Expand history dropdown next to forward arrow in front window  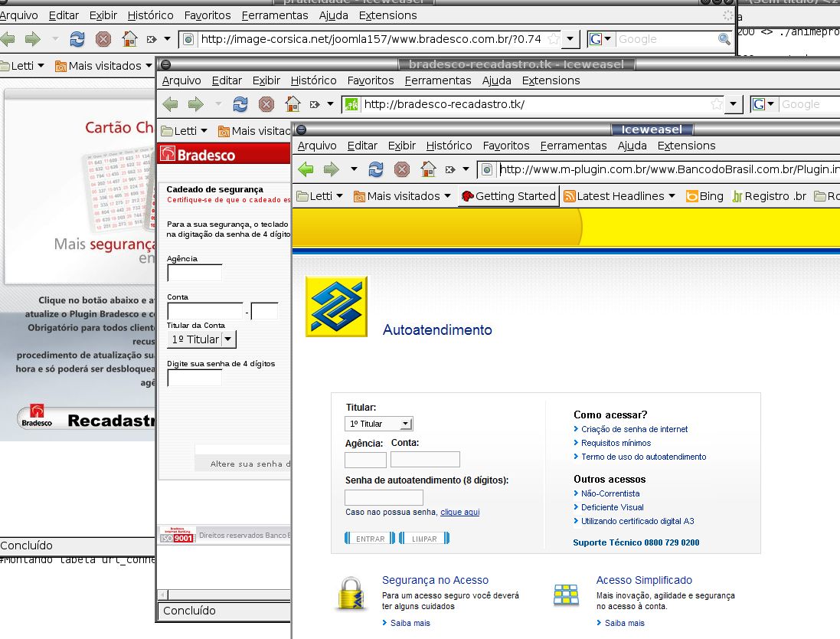pyautogui.click(x=354, y=169)
